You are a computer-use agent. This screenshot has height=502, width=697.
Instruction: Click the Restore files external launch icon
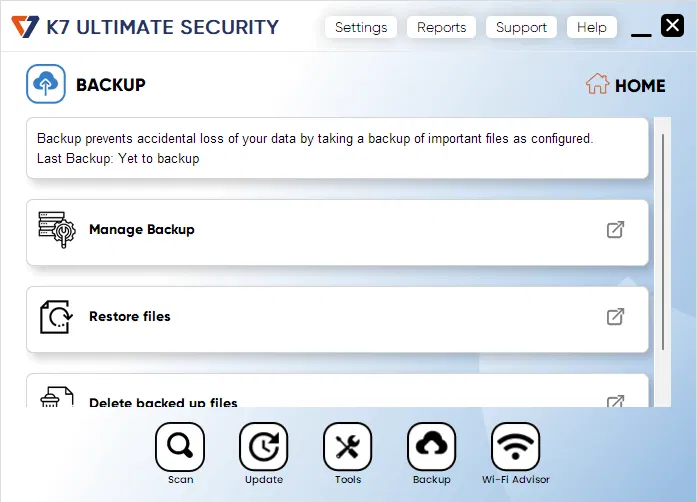pyautogui.click(x=615, y=317)
